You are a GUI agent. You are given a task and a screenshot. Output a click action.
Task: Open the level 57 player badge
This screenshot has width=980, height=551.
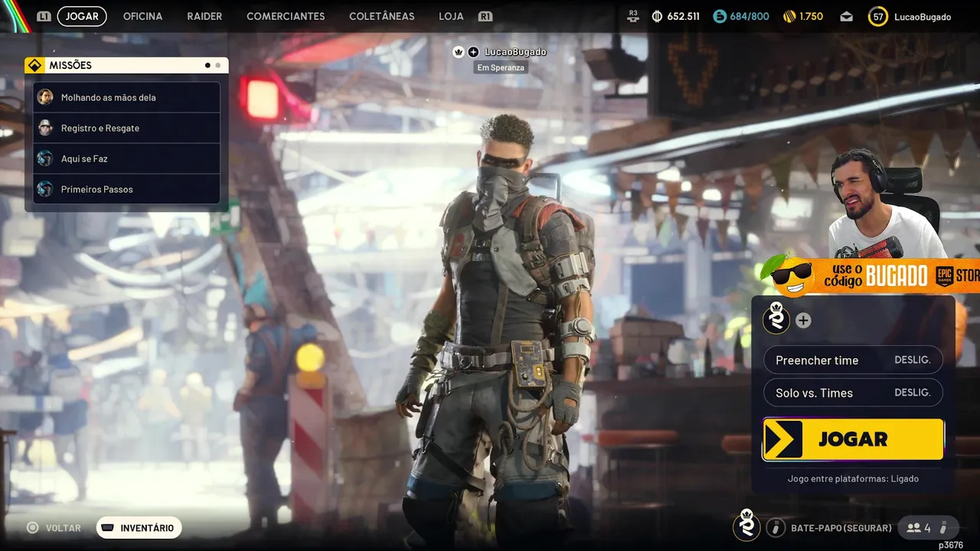(x=878, y=16)
